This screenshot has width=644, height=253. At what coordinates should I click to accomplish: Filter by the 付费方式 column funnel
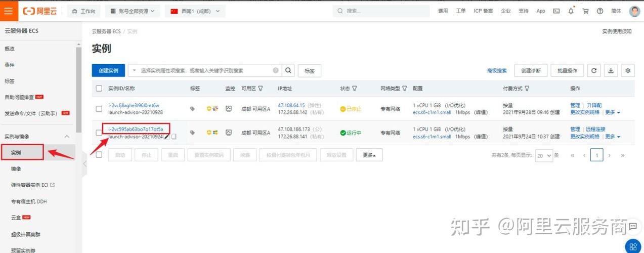tap(527, 89)
